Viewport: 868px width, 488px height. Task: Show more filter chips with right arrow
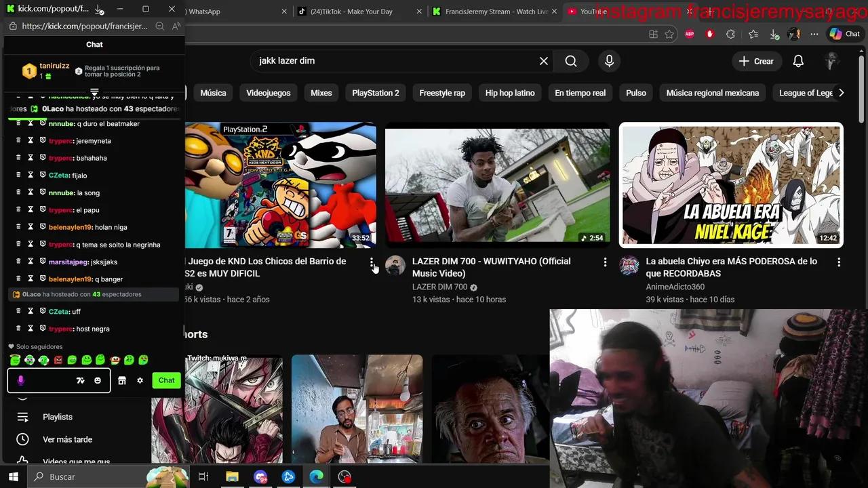841,93
